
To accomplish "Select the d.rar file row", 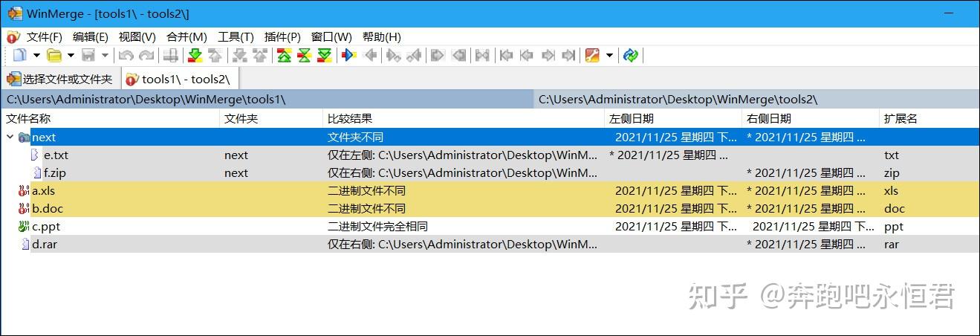I will pos(490,244).
